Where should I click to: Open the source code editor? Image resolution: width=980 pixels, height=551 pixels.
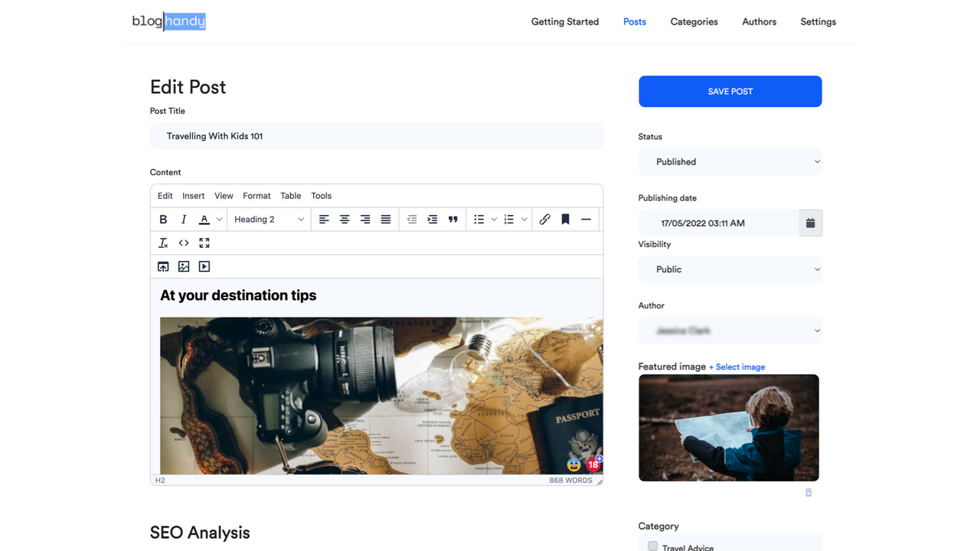coord(184,243)
